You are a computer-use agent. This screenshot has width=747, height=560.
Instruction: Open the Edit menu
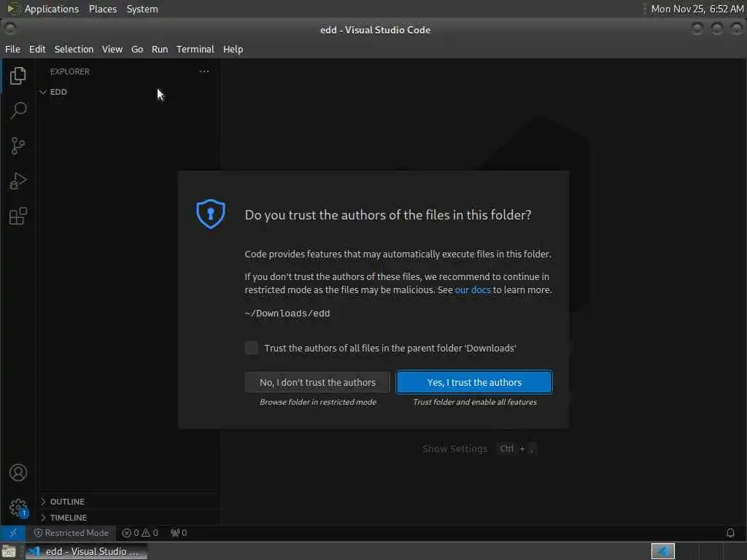(x=37, y=49)
